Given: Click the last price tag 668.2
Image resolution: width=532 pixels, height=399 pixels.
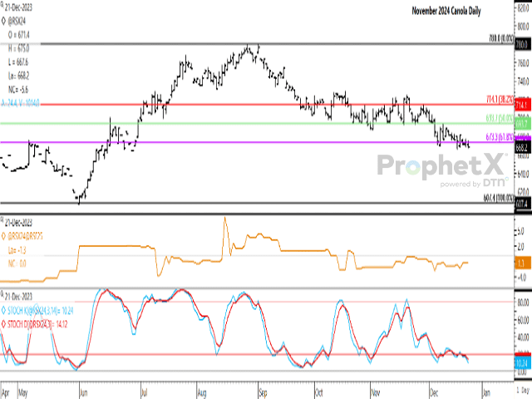Looking at the screenshot, I should click(524, 145).
